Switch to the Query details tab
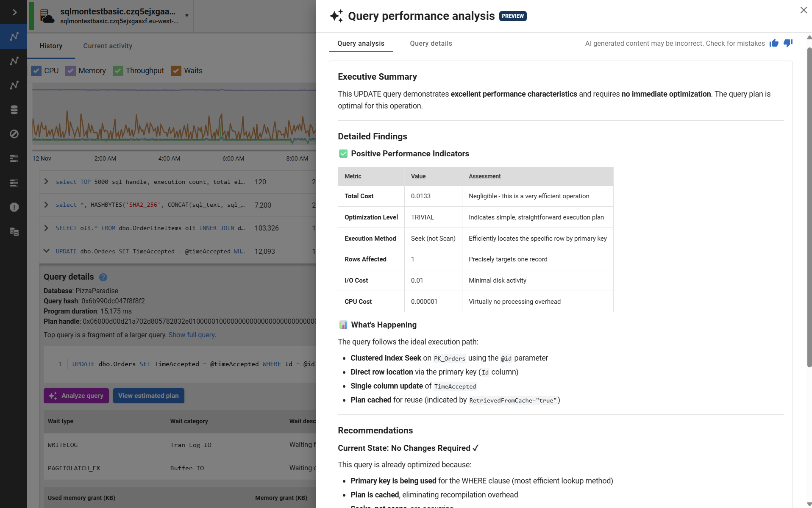 pyautogui.click(x=431, y=43)
